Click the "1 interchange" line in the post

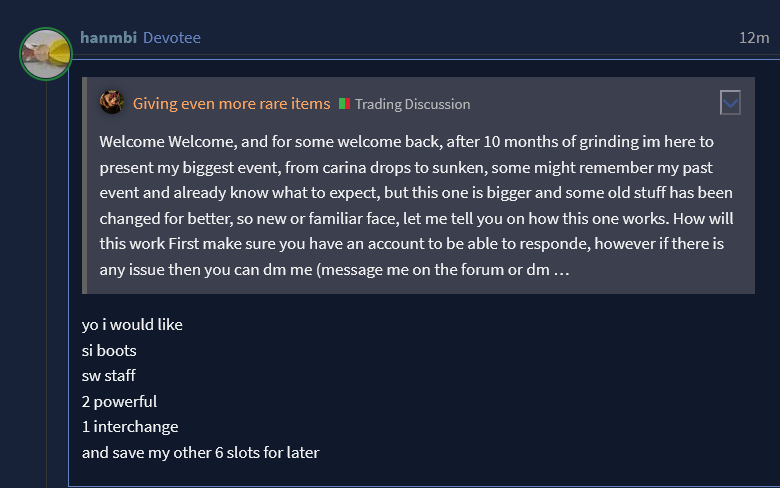pos(130,426)
